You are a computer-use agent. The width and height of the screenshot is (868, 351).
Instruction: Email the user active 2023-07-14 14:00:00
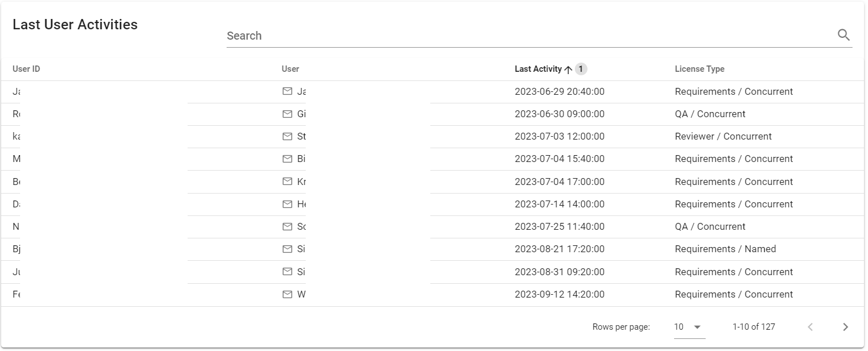[x=287, y=204]
